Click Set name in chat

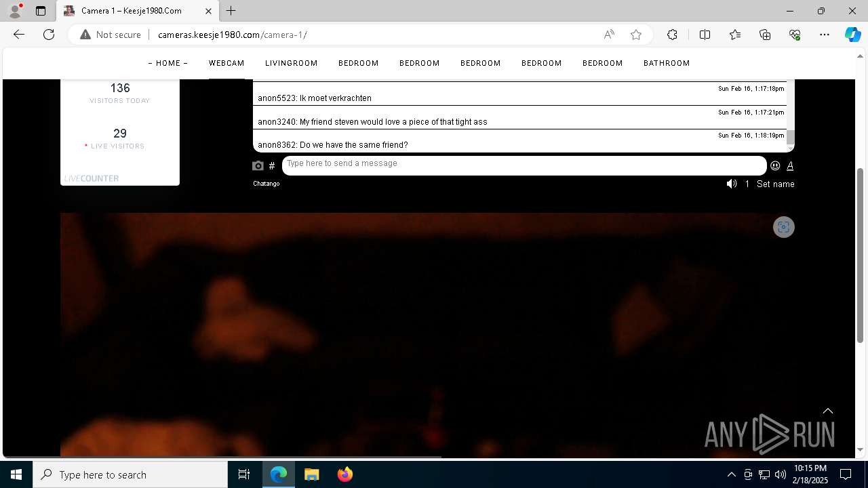pos(775,184)
